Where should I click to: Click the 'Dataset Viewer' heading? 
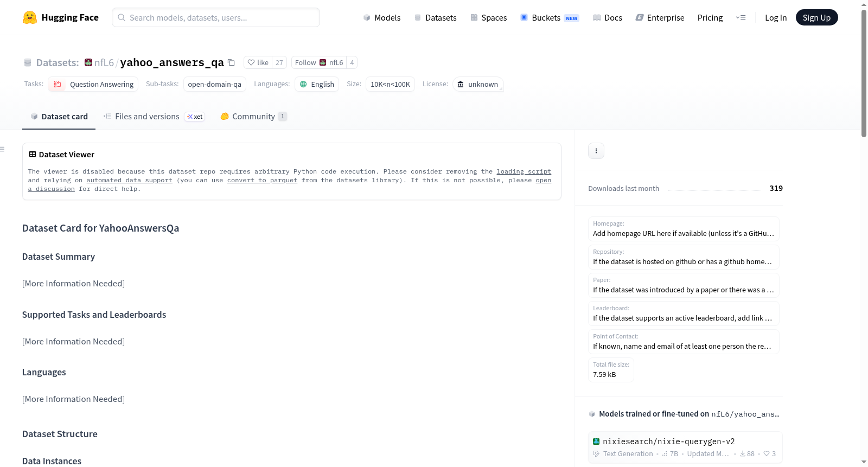pyautogui.click(x=67, y=155)
